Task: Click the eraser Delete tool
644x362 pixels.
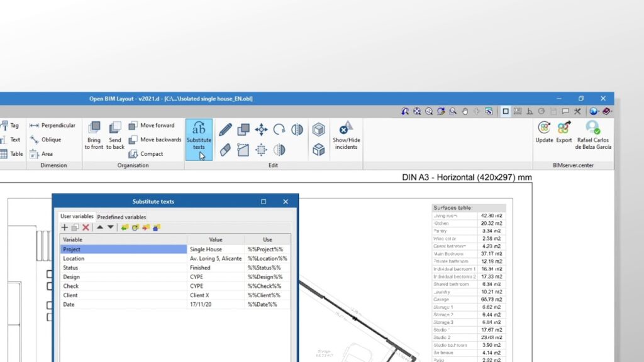Action: [x=225, y=150]
